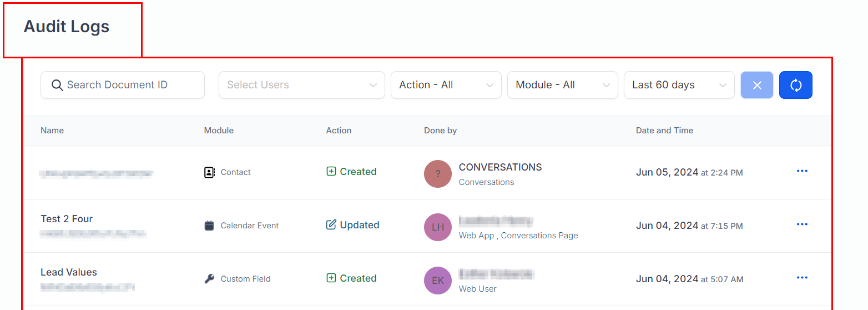Image resolution: width=868 pixels, height=310 pixels.
Task: Click the Test 2 Four entry name
Action: (x=67, y=219)
